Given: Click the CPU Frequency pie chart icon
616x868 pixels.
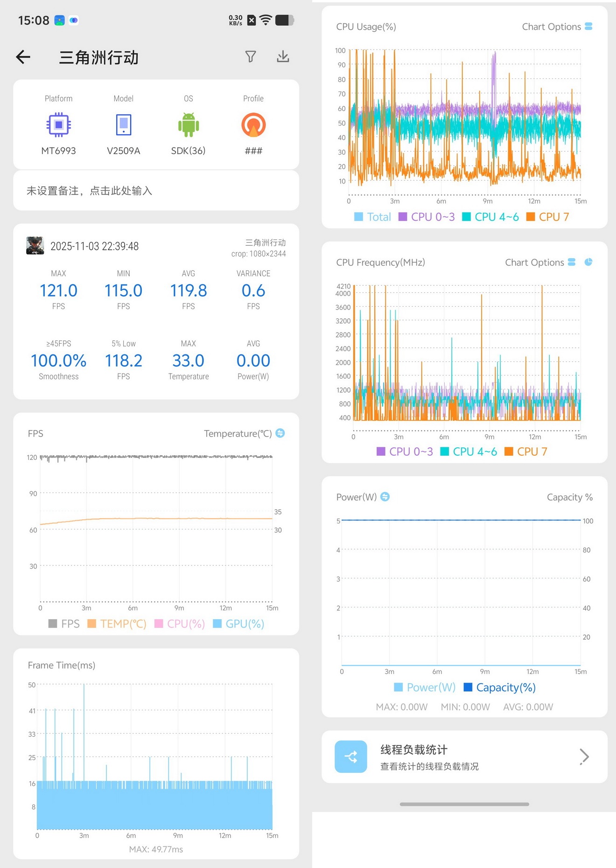Looking at the screenshot, I should click(588, 262).
